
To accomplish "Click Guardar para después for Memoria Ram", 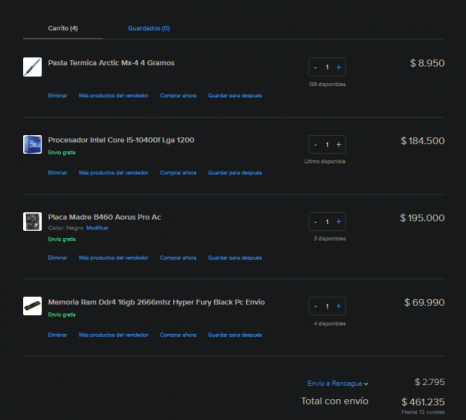I will (x=235, y=335).
